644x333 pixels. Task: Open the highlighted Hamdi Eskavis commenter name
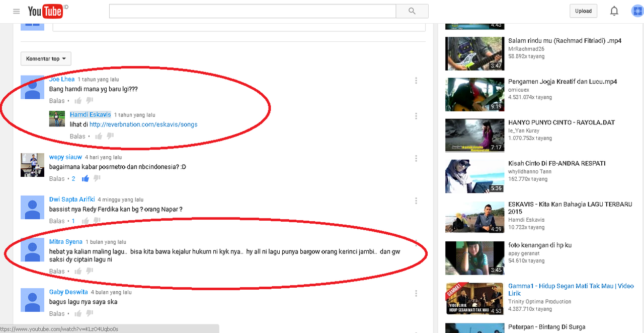click(x=91, y=114)
